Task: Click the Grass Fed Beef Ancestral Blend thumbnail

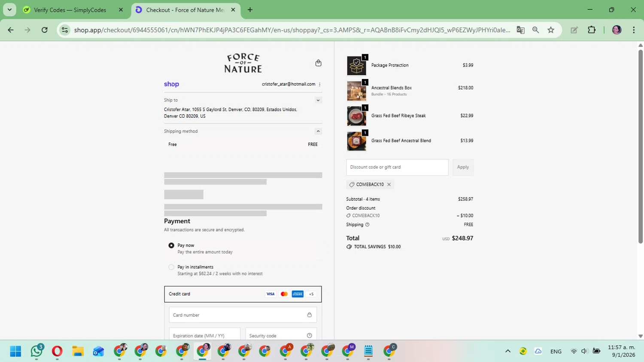Action: pos(356,141)
